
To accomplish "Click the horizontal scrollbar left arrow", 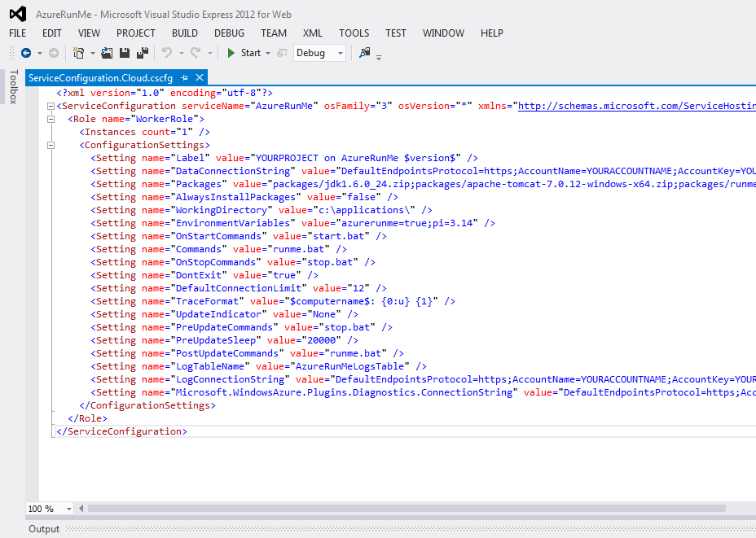I will tap(81, 508).
